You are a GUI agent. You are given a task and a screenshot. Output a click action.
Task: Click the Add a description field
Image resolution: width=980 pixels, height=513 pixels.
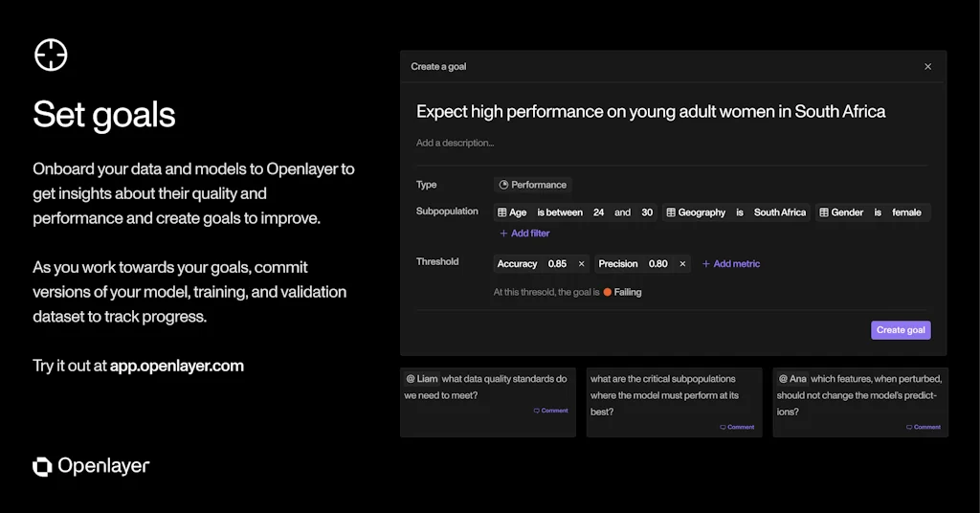455,144
